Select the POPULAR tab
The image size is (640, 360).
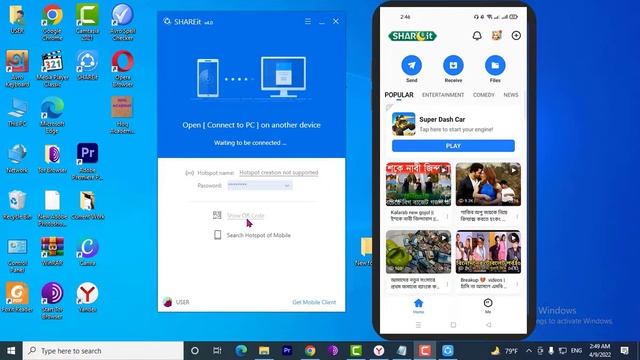pyautogui.click(x=399, y=95)
